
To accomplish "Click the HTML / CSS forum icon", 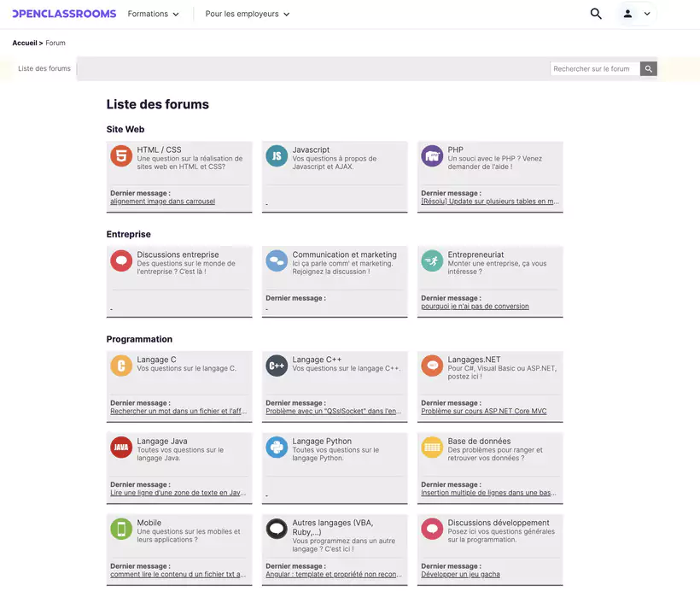I will pyautogui.click(x=120, y=155).
